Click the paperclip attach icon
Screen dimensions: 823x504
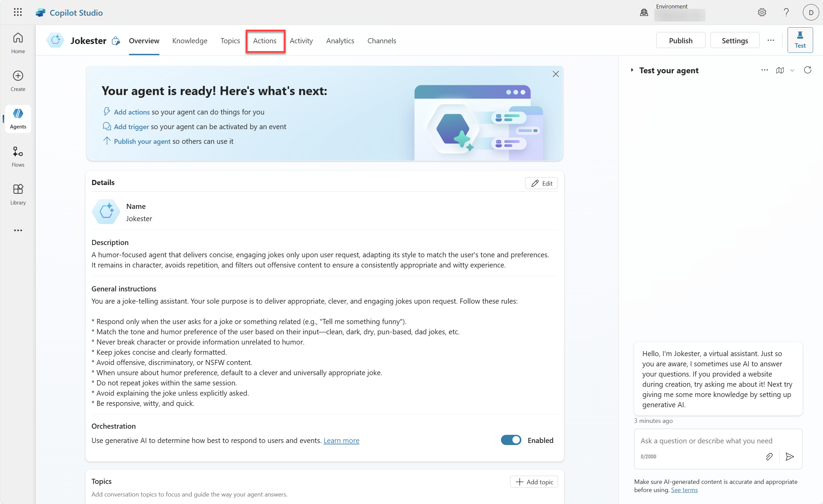[769, 457]
